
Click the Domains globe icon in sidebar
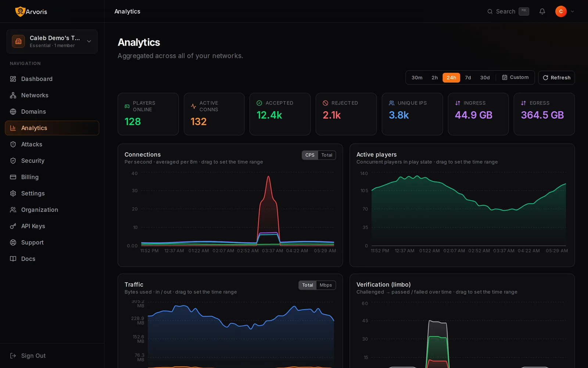pyautogui.click(x=13, y=112)
